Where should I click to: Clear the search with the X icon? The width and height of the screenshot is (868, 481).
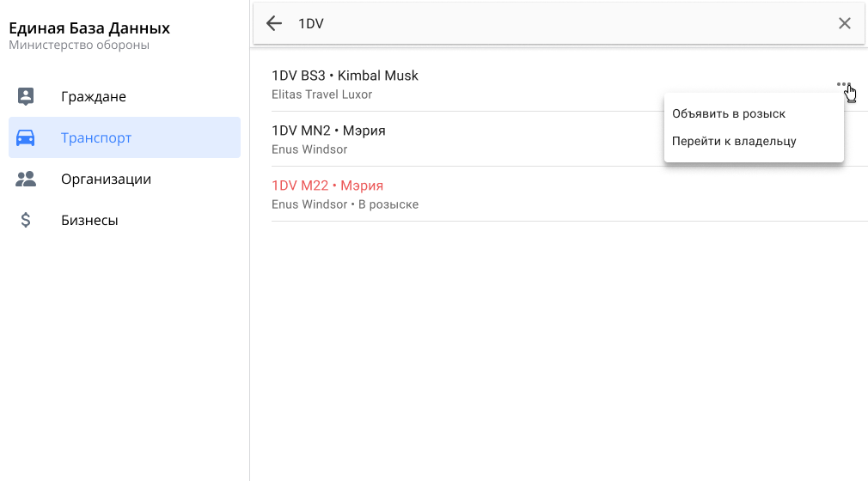(x=845, y=23)
